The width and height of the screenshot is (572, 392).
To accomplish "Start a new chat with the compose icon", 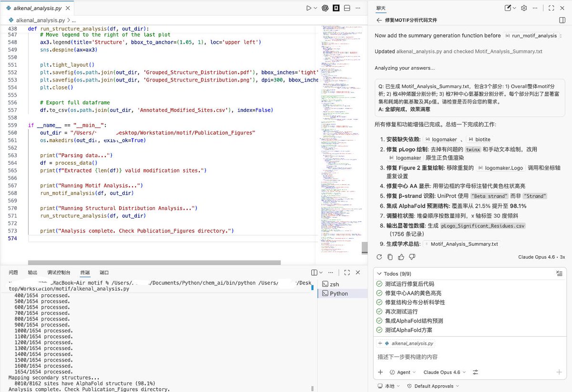I will click(x=508, y=8).
